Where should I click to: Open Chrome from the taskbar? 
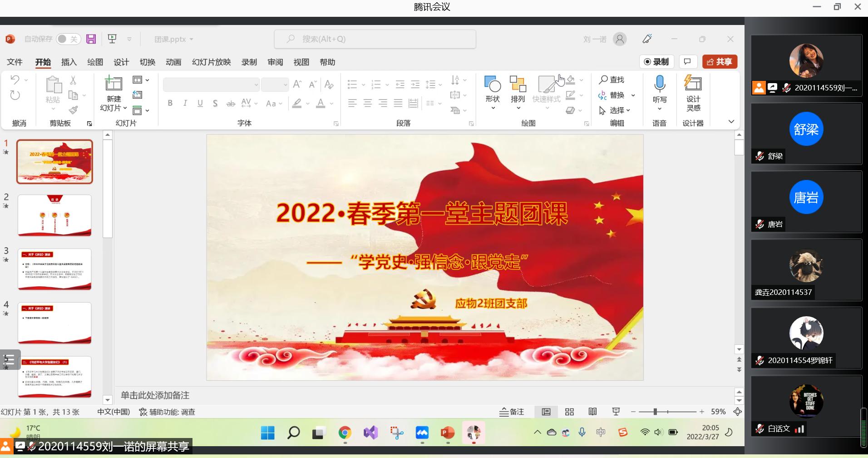pos(345,433)
